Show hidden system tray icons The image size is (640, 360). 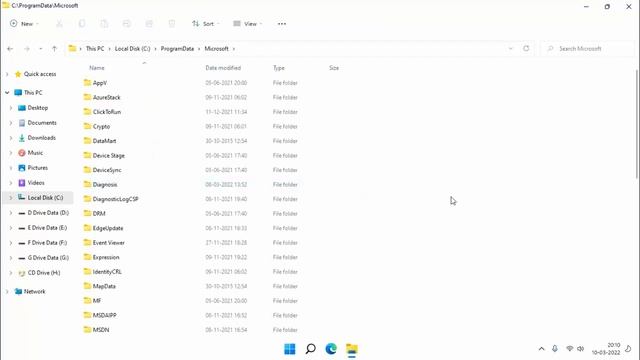pos(542,349)
